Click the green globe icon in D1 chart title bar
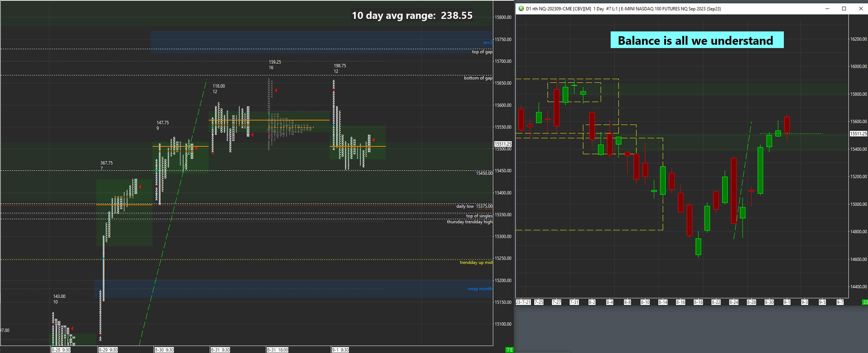The width and height of the screenshot is (868, 353). (x=521, y=9)
